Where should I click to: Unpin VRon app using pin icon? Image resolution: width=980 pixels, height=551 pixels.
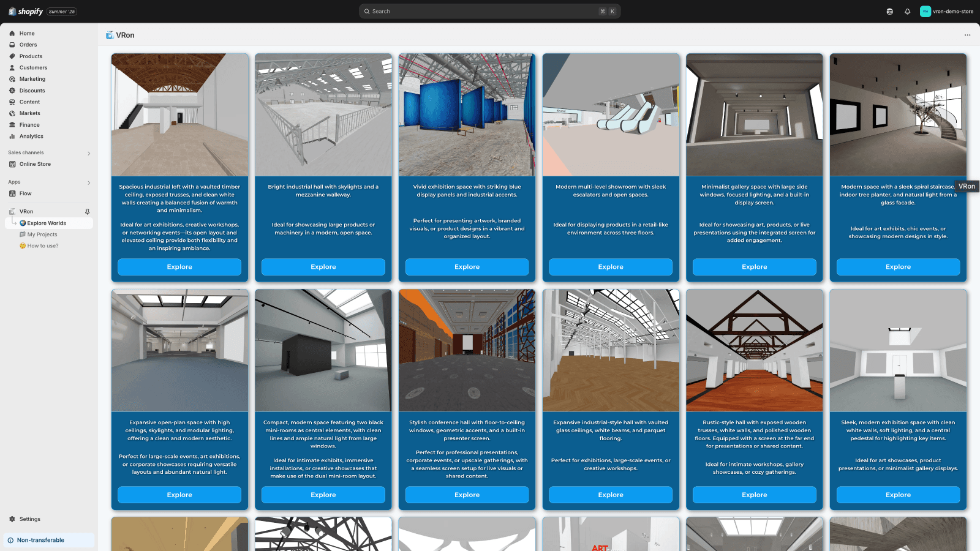pyautogui.click(x=87, y=211)
